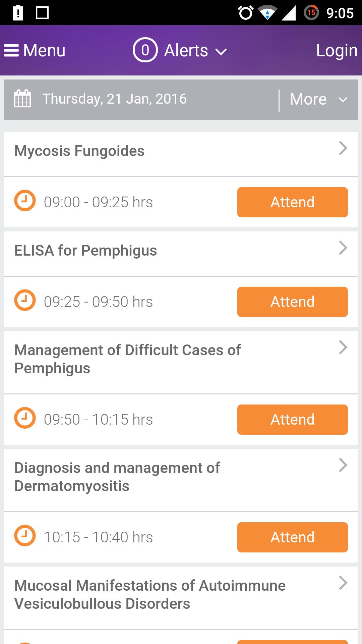
Task: Expand Diagnosis and management of Dermatomyositis chevron
Action: pos(343,465)
